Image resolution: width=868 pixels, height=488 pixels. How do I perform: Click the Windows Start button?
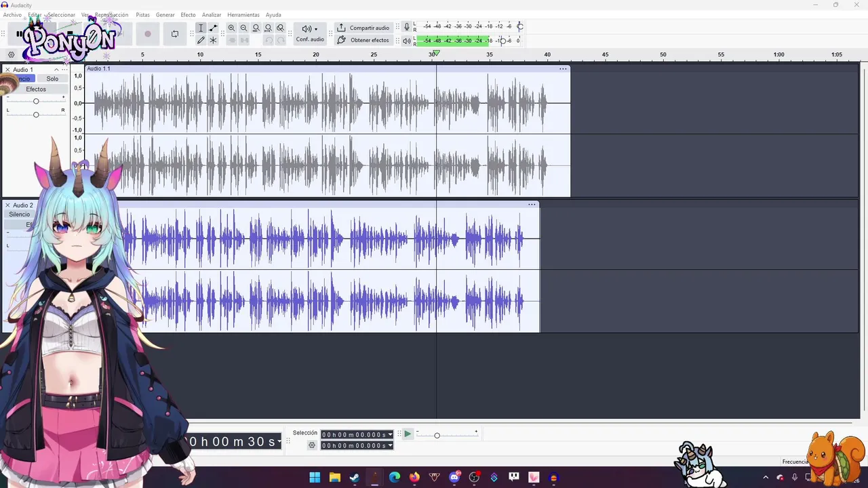(x=315, y=477)
